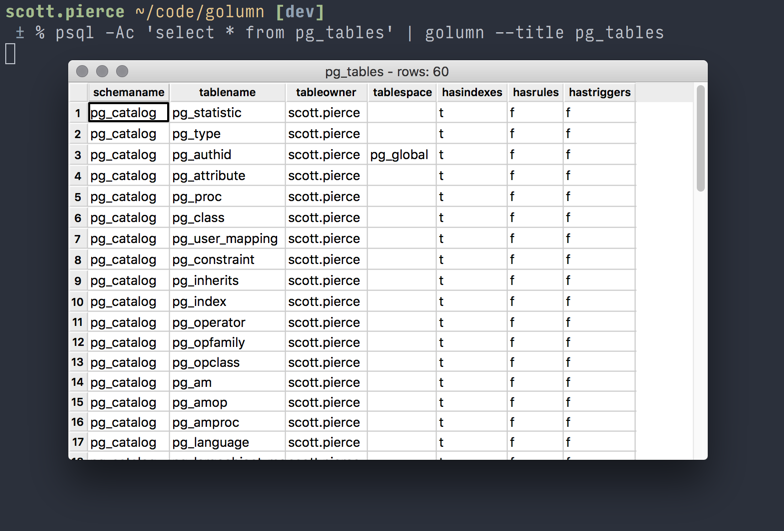Click the schemaname column header
784x531 pixels.
128,92
